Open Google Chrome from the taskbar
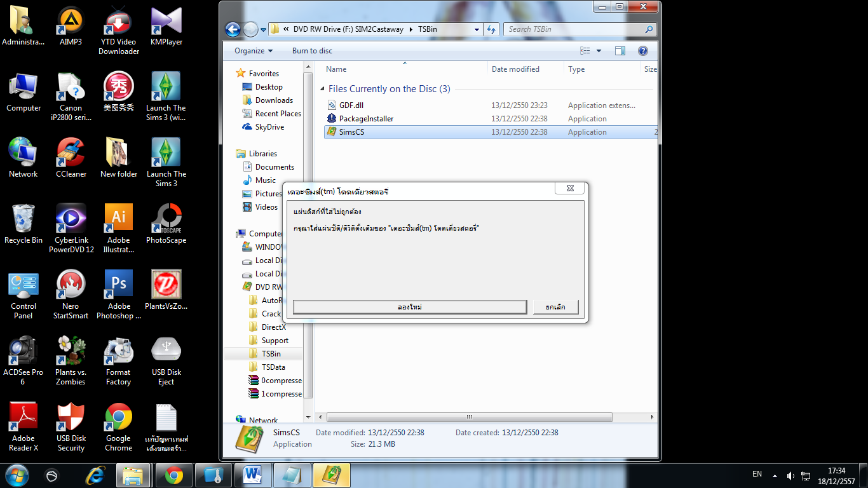This screenshot has width=868, height=488. click(x=173, y=475)
